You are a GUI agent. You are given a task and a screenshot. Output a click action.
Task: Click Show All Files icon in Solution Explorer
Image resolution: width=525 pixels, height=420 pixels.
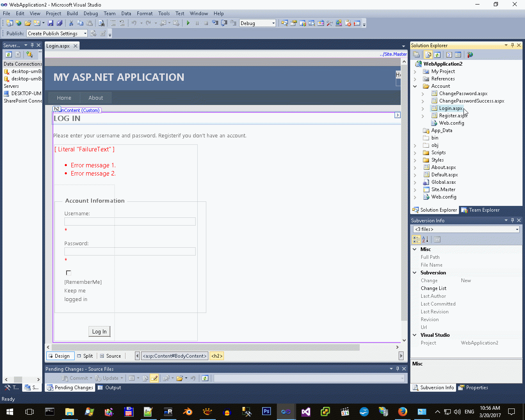(428, 55)
